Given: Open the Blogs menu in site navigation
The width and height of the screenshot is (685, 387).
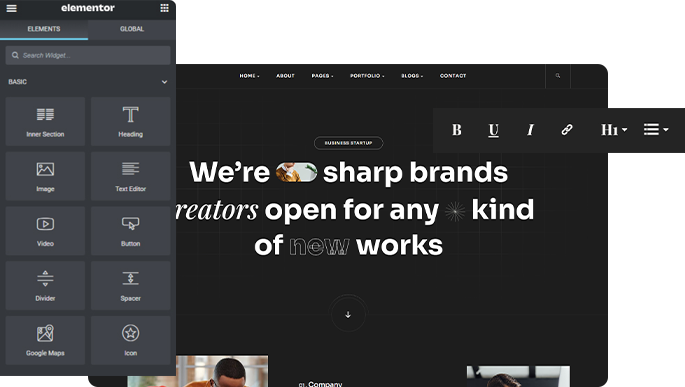Looking at the screenshot, I should [412, 76].
